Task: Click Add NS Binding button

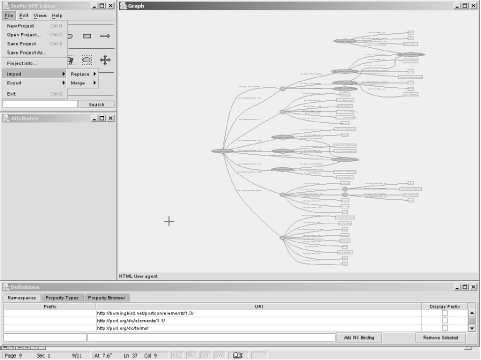Action: (x=359, y=338)
